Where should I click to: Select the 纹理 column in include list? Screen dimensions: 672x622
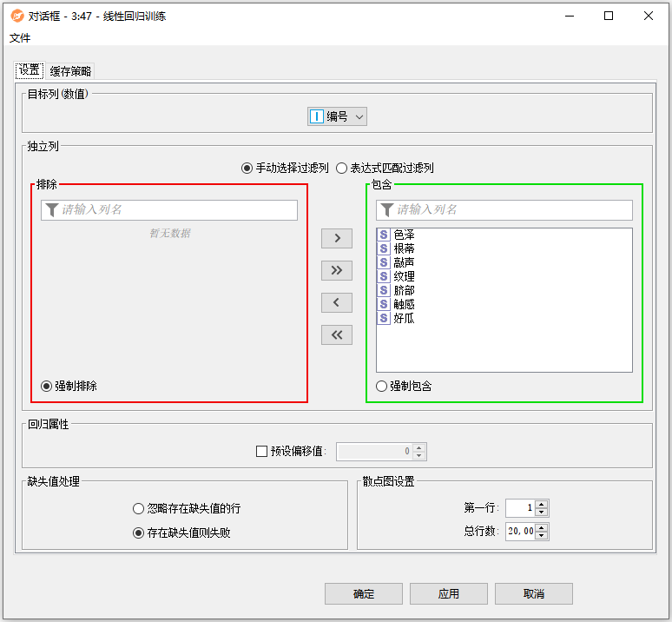point(504,276)
